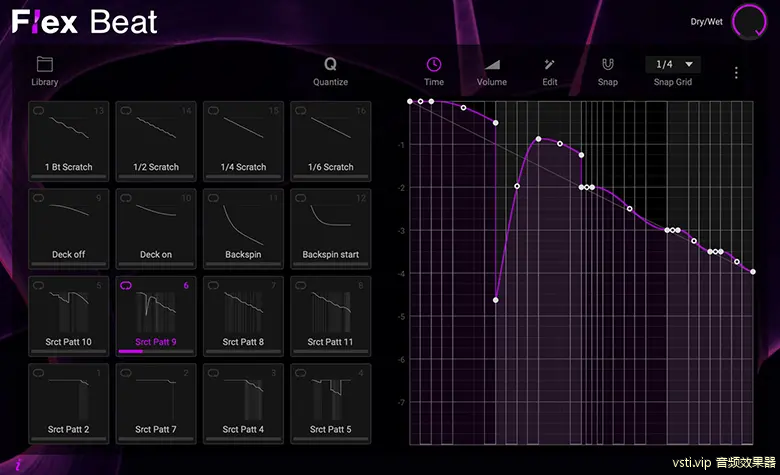
Task: Click the Snap Grid label
Action: coord(673,82)
